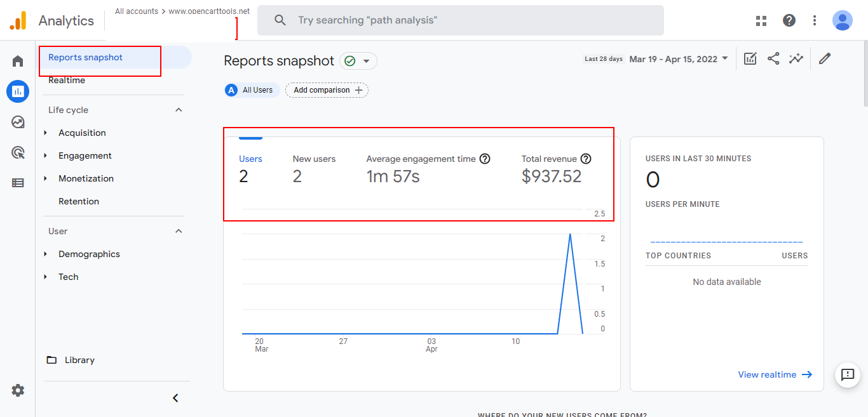
Task: Open the date range dropdown
Action: coord(678,59)
